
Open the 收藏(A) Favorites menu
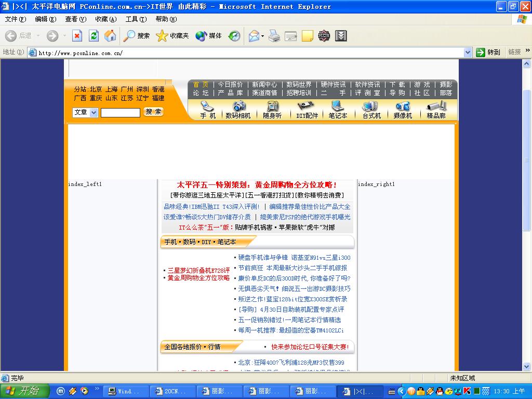[x=106, y=19]
